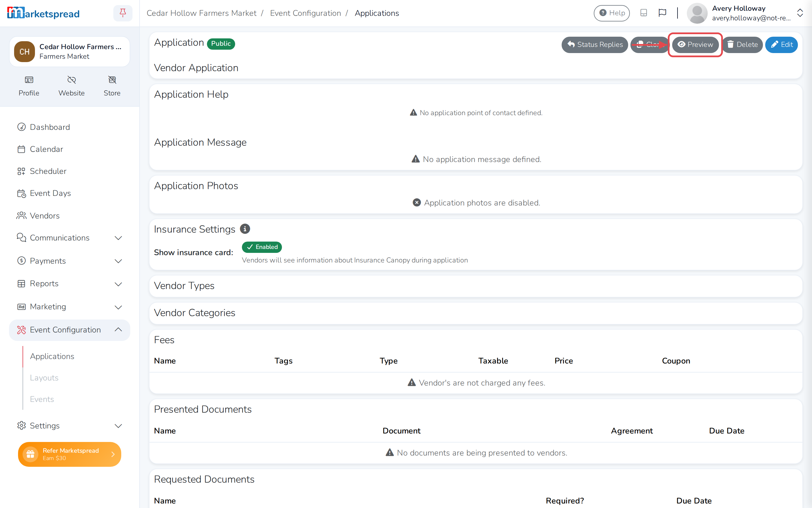
Task: Expand the Settings menu
Action: [x=69, y=426]
